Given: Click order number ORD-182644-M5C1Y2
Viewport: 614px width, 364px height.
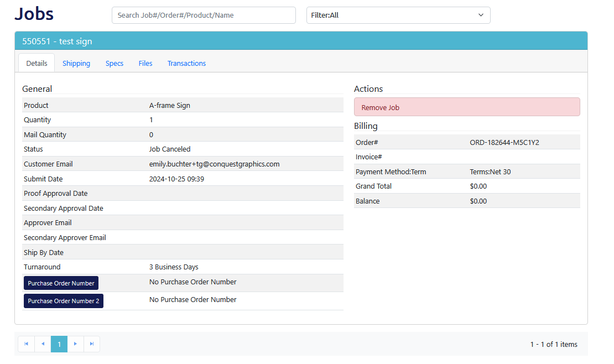Looking at the screenshot, I should click(504, 142).
